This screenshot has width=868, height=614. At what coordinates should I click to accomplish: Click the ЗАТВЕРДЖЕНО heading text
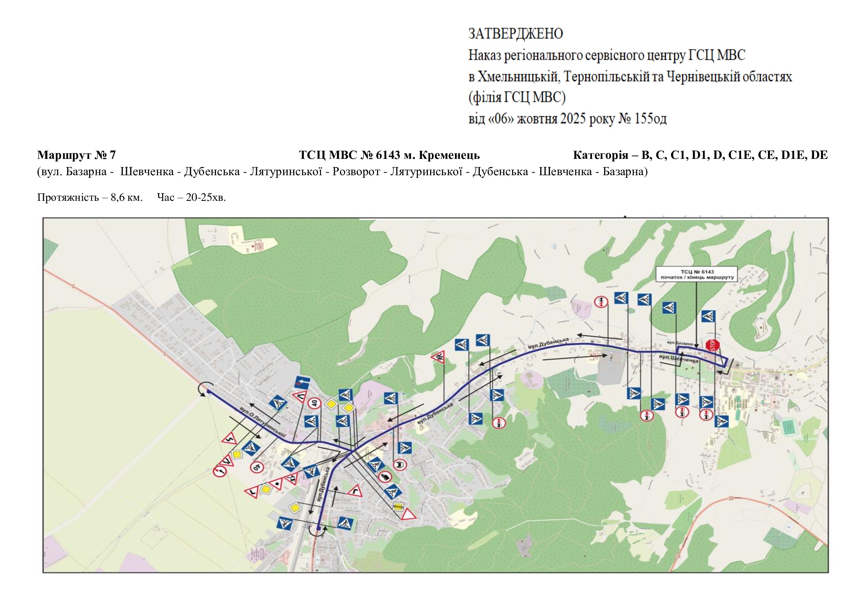point(516,34)
